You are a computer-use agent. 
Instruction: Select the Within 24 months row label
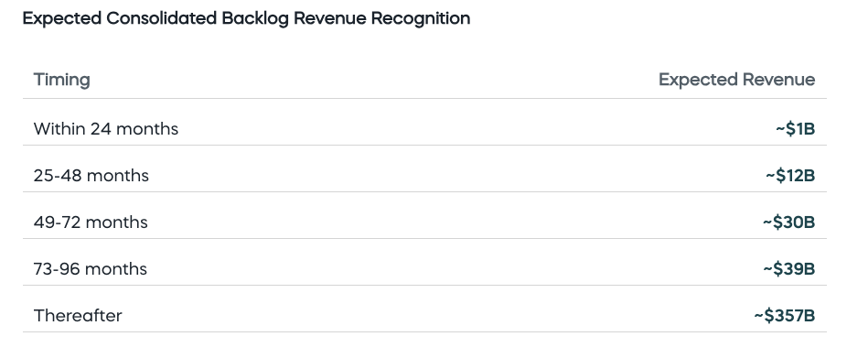coord(106,129)
